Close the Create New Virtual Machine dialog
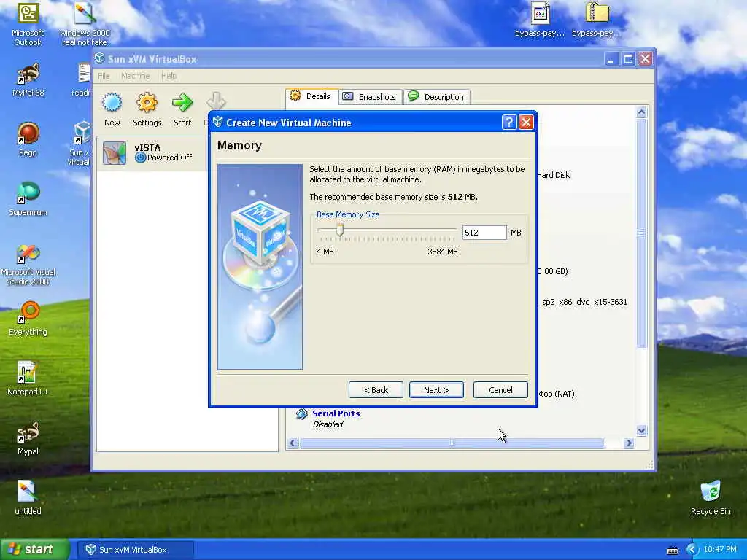747x560 pixels. pos(526,122)
